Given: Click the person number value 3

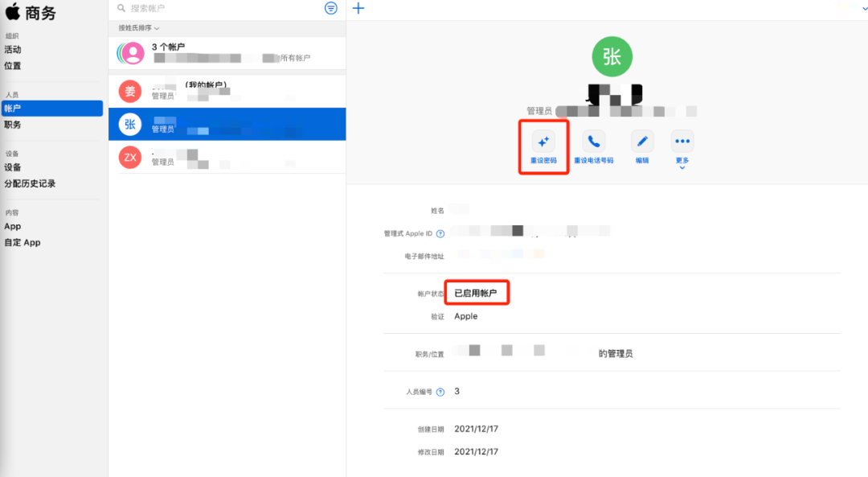Looking at the screenshot, I should pyautogui.click(x=457, y=391).
